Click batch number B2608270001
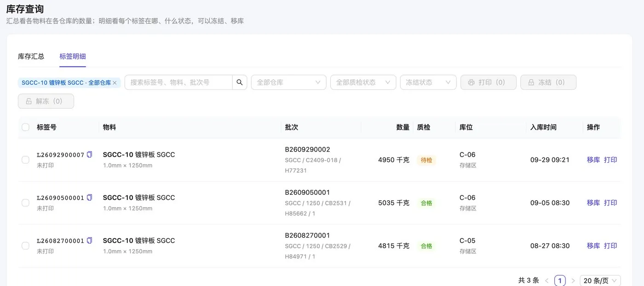Image resolution: width=644 pixels, height=286 pixels. [307, 235]
